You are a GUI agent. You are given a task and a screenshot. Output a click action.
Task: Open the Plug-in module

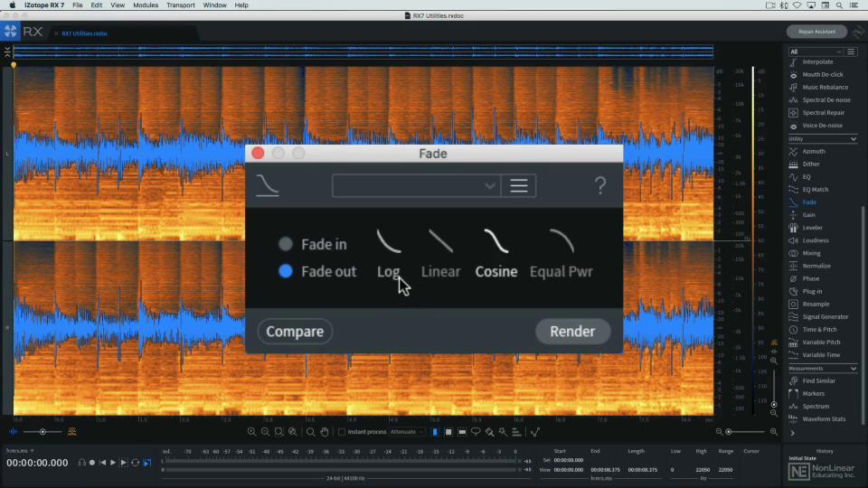click(812, 292)
